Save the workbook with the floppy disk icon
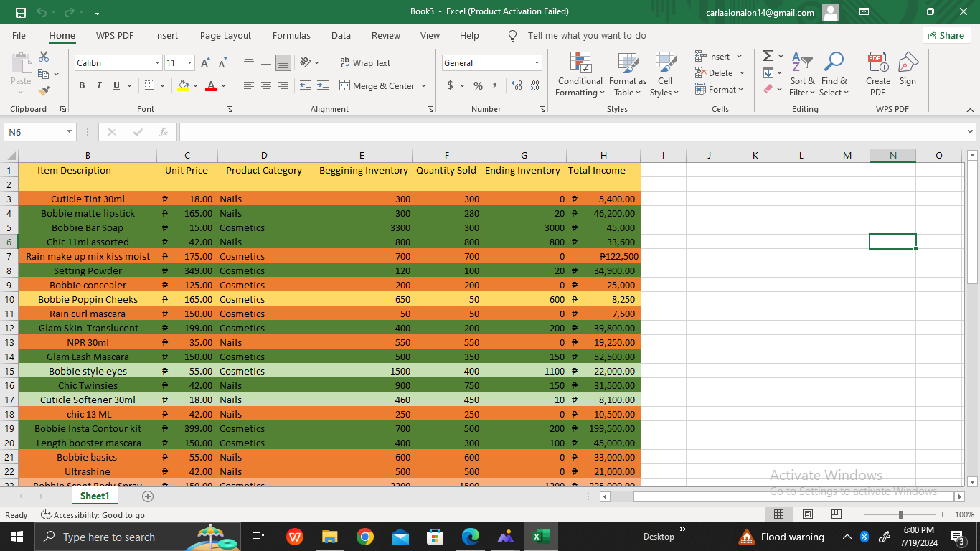 click(20, 12)
